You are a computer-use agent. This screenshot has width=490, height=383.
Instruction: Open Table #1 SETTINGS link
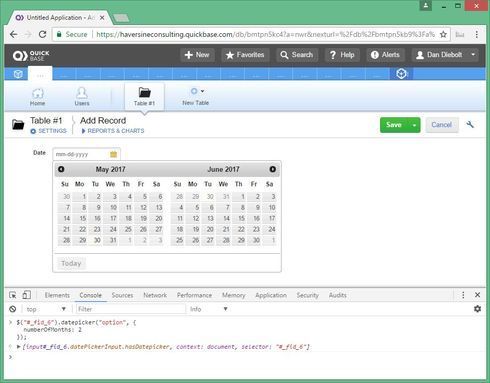point(49,131)
